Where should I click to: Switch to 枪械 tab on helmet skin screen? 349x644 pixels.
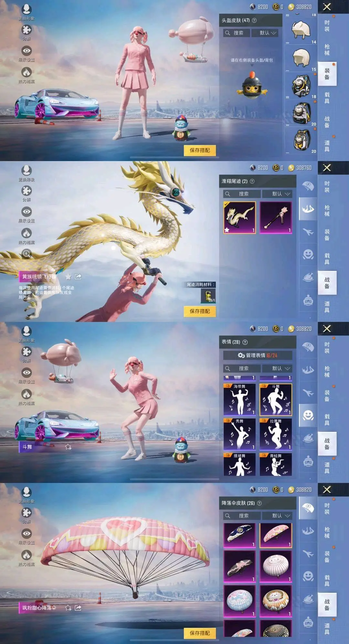tap(327, 50)
